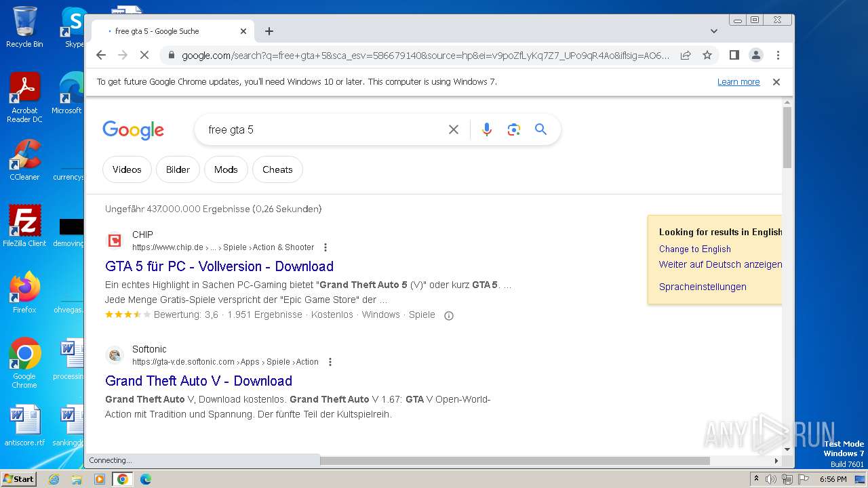Open Recycle Bin desktop icon

[x=24, y=27]
